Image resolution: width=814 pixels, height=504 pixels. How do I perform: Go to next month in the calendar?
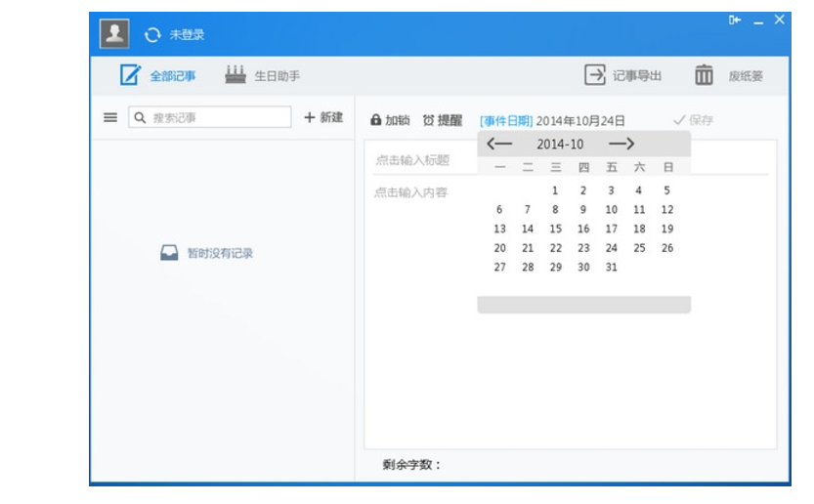[621, 144]
